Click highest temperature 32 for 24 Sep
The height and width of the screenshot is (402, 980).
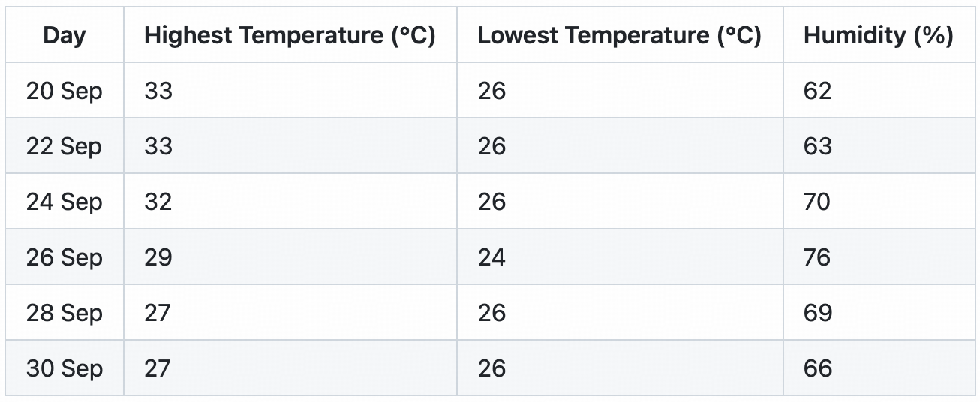point(158,202)
